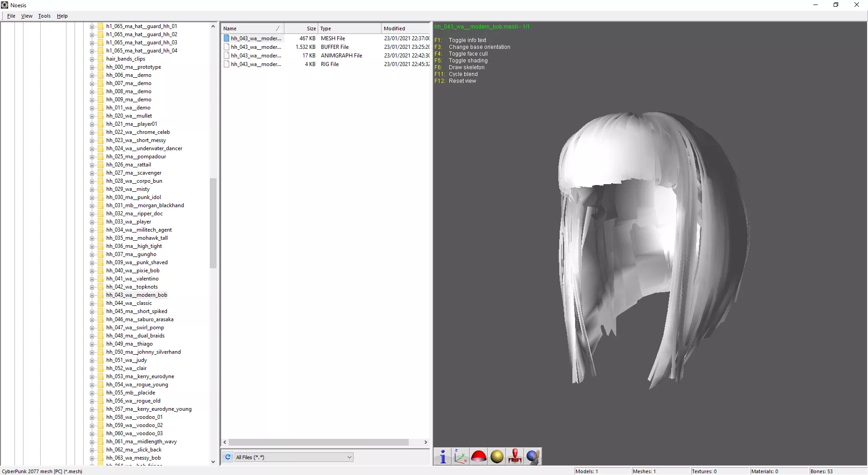868x475 pixels.
Task: Click folder icon of hh_046_ma__saburo_arasaka
Action: [100, 319]
